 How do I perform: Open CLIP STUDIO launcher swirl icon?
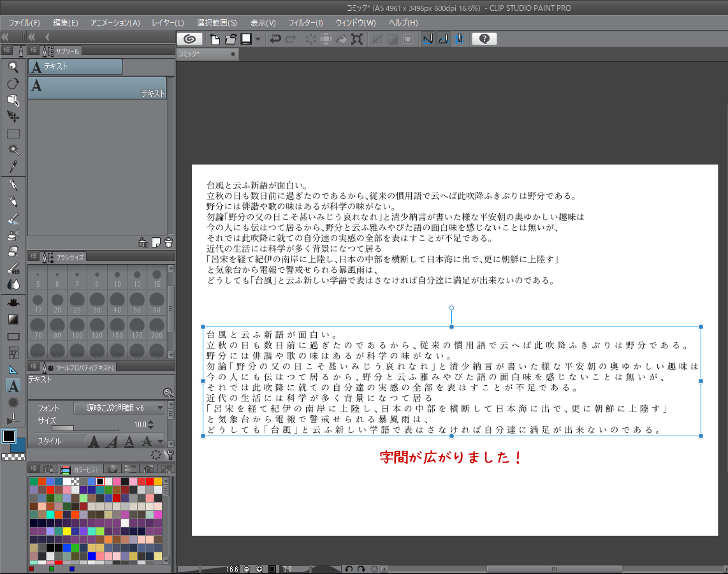[x=189, y=39]
